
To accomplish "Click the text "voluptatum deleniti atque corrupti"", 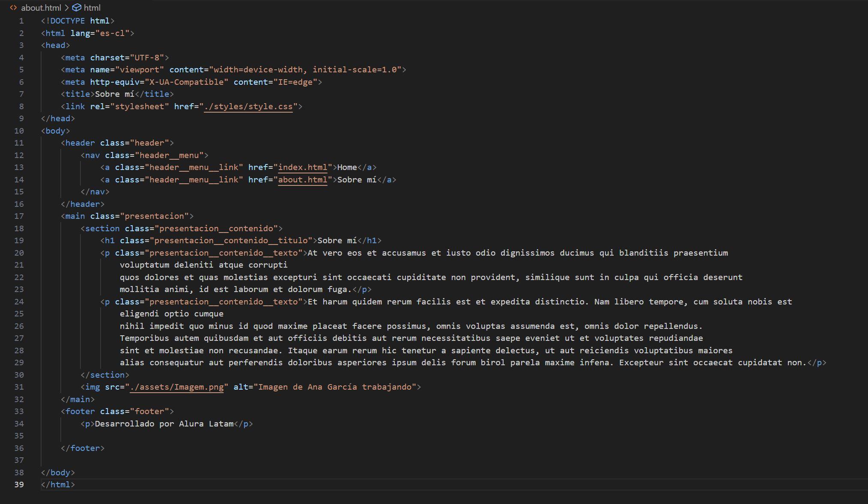I will (203, 265).
